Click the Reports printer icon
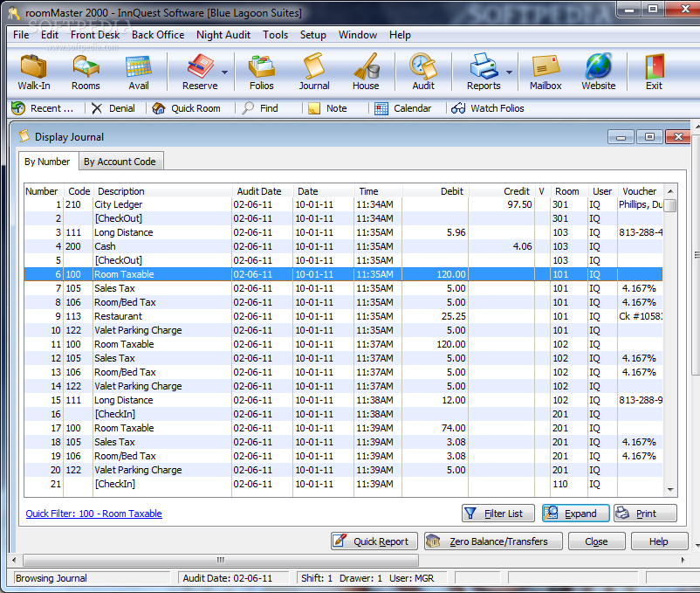700x593 pixels. pyautogui.click(x=484, y=72)
